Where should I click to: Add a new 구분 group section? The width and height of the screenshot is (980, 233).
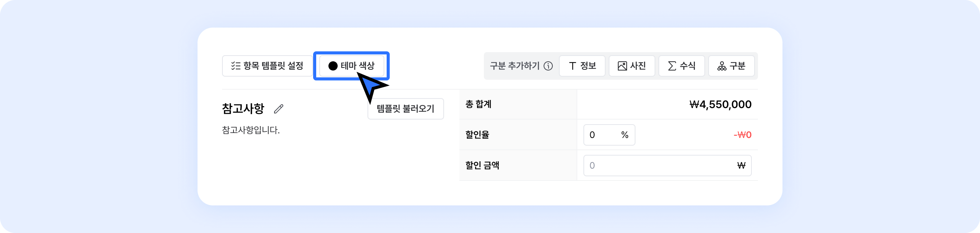point(731,66)
